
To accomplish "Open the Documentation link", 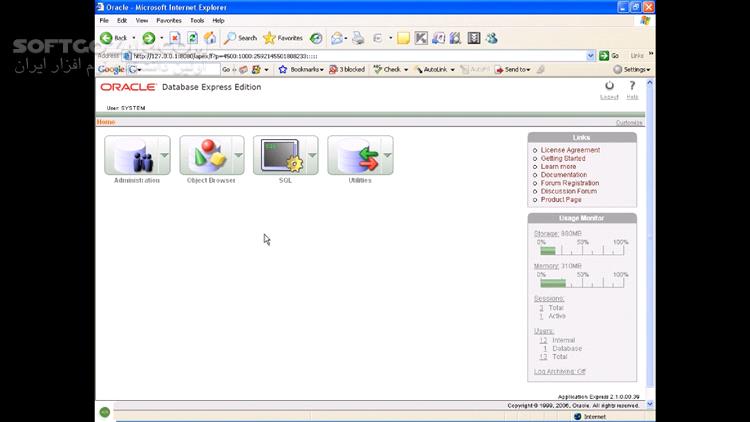I will (x=563, y=175).
